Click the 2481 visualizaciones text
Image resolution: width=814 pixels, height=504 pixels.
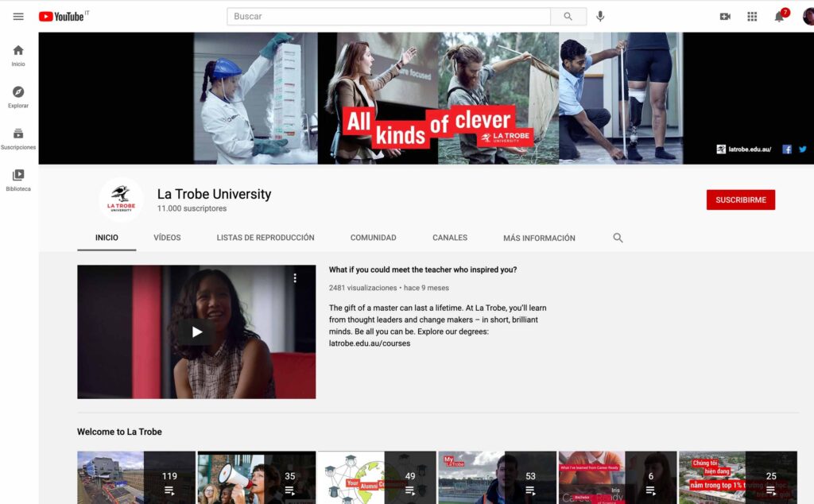pos(362,288)
